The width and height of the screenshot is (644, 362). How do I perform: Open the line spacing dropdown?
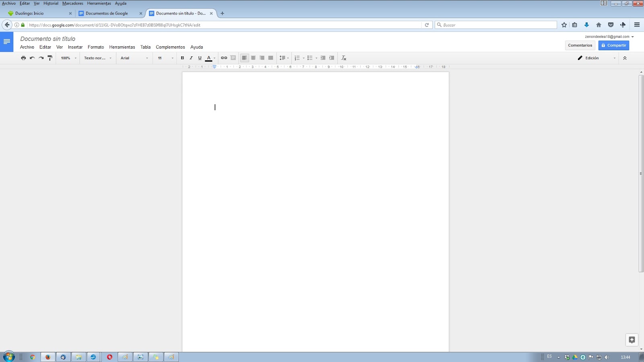(285, 58)
